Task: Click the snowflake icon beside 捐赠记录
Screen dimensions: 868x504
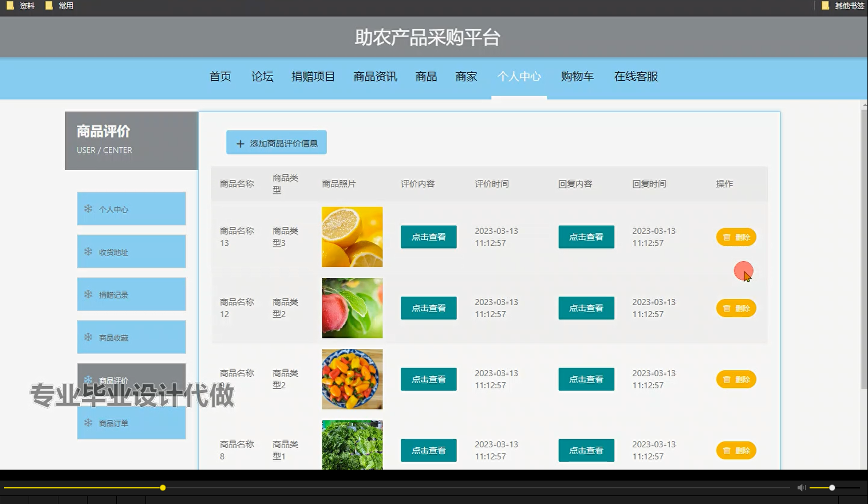Action: (88, 294)
